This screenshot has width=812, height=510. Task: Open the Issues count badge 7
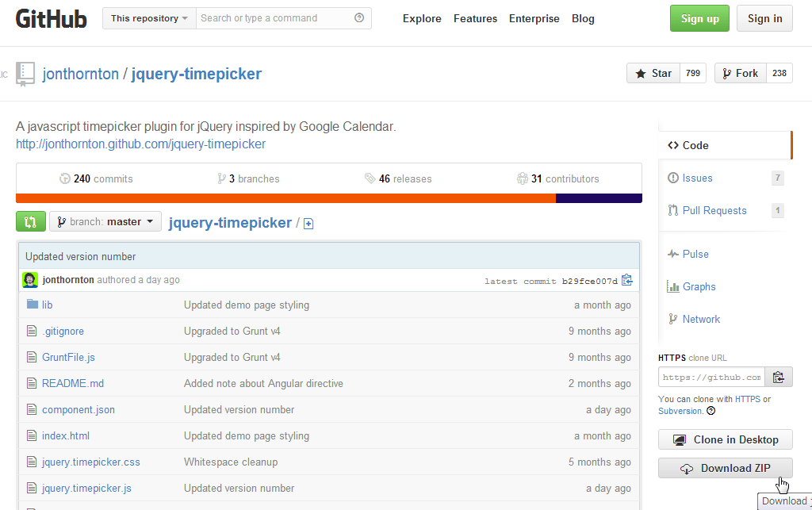tap(777, 178)
